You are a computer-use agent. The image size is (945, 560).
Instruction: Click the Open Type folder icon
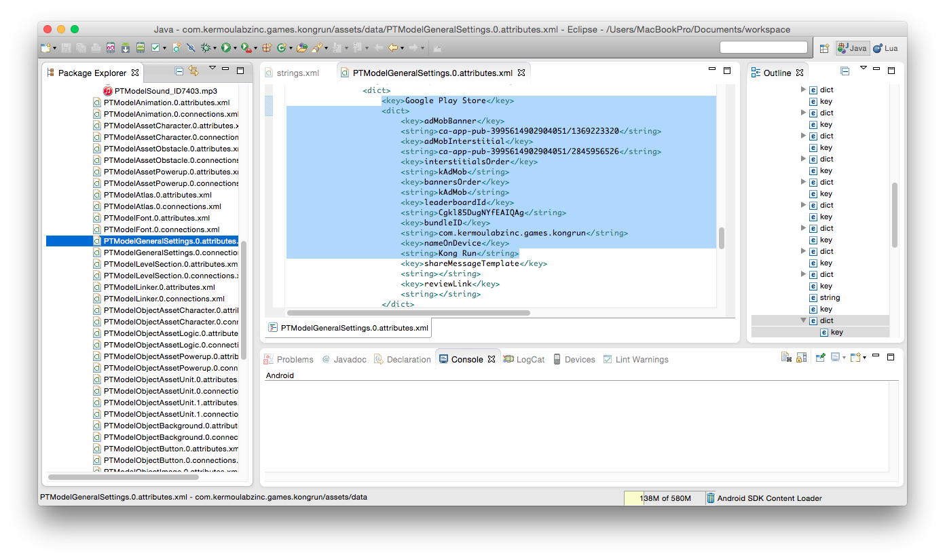tap(302, 48)
